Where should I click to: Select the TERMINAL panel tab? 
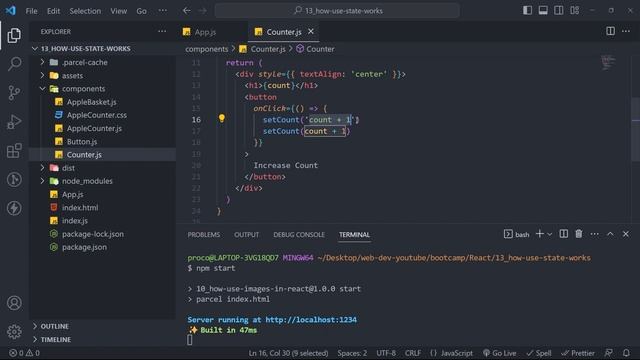pyautogui.click(x=354, y=235)
